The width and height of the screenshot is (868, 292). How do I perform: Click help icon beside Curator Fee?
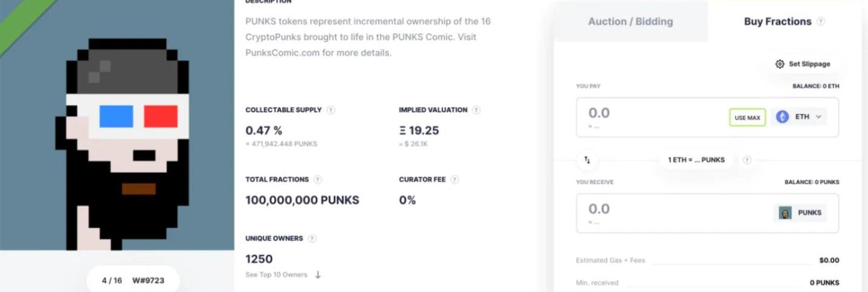pyautogui.click(x=455, y=180)
